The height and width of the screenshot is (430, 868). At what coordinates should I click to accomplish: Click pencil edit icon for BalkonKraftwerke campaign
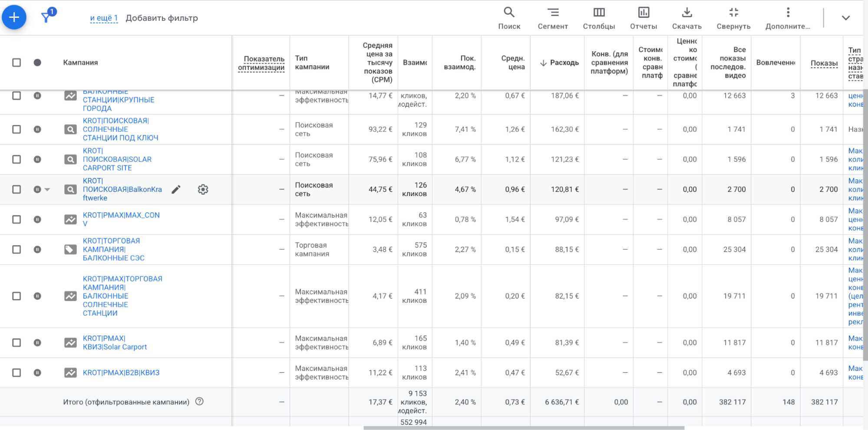click(x=176, y=190)
